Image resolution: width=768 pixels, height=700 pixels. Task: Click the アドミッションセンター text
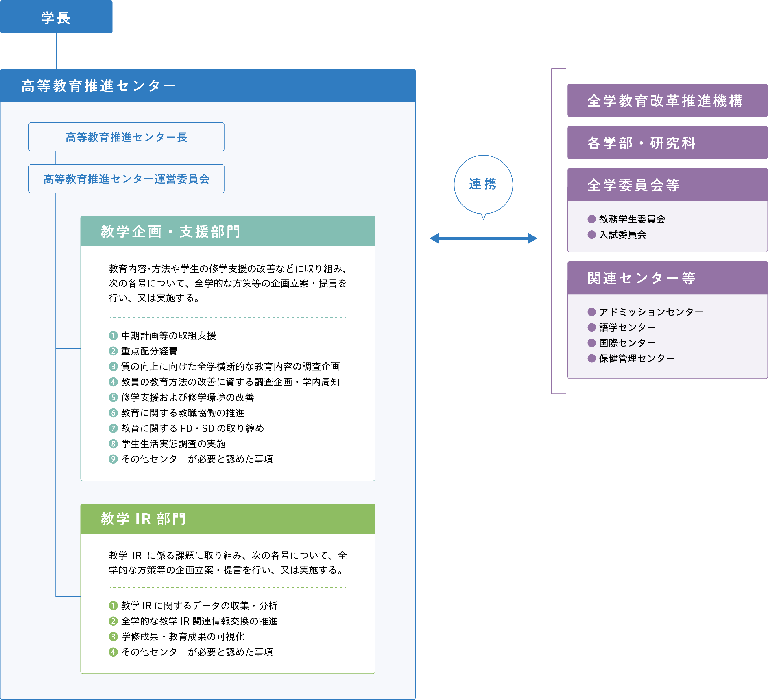(651, 312)
